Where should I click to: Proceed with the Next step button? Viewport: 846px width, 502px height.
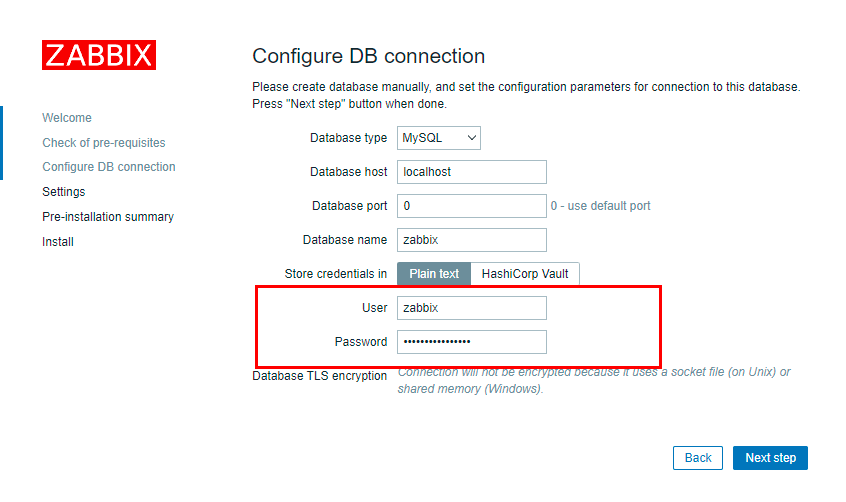tap(770, 458)
